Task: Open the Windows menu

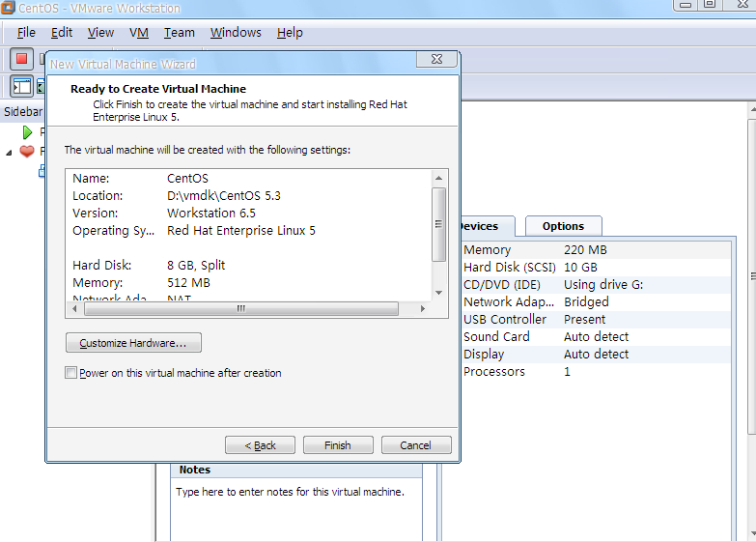Action: click(236, 32)
